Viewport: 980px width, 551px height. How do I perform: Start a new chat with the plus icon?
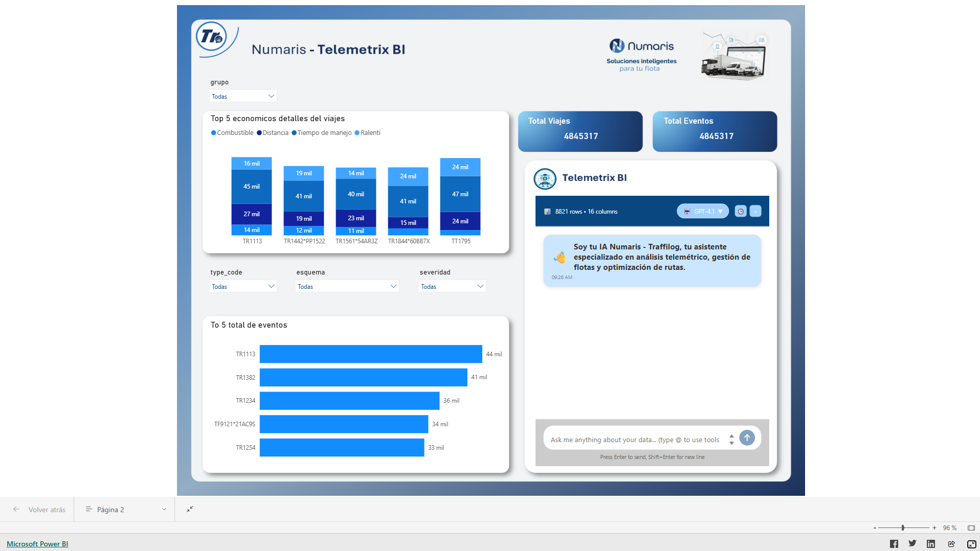pyautogui.click(x=755, y=211)
